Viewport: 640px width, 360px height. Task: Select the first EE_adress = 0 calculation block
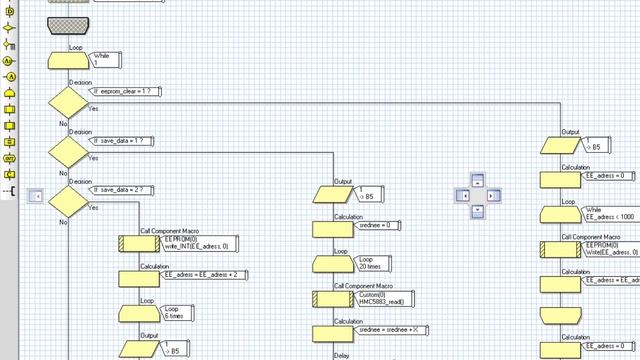560,180
